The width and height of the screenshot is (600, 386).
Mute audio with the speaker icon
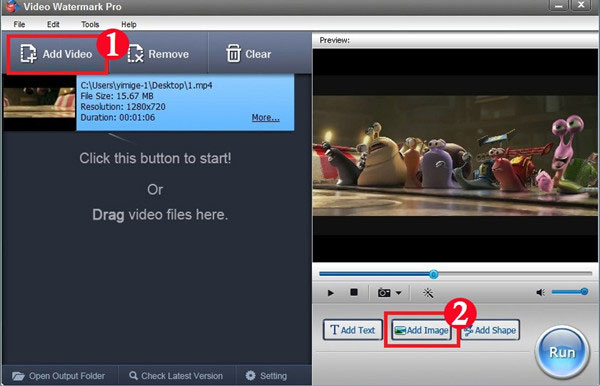(540, 293)
